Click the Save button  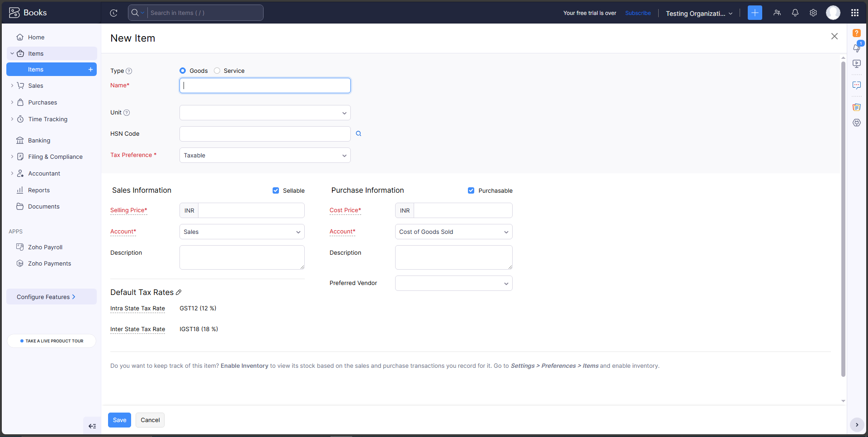tap(119, 420)
